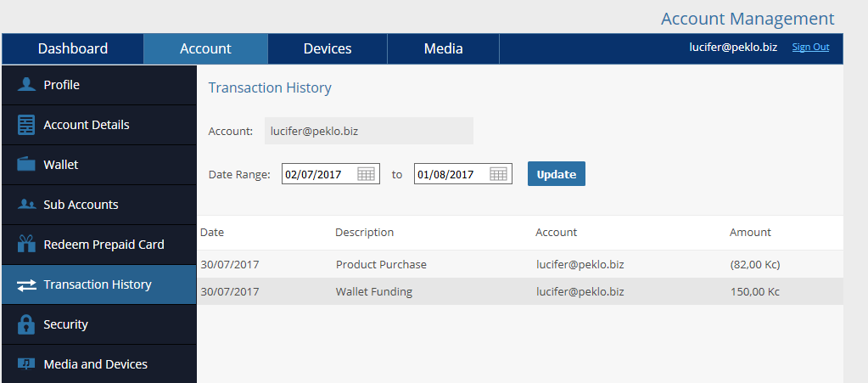Click the Update button
The width and height of the screenshot is (868, 383).
click(557, 174)
